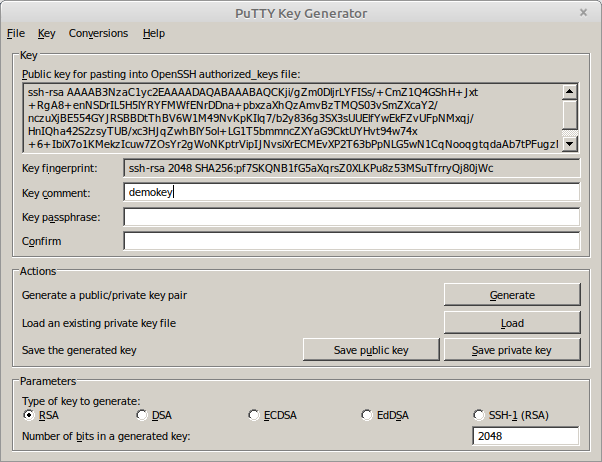Viewport: 602px width, 462px height.
Task: Click the 'Confirm' label
Action: (x=41, y=241)
